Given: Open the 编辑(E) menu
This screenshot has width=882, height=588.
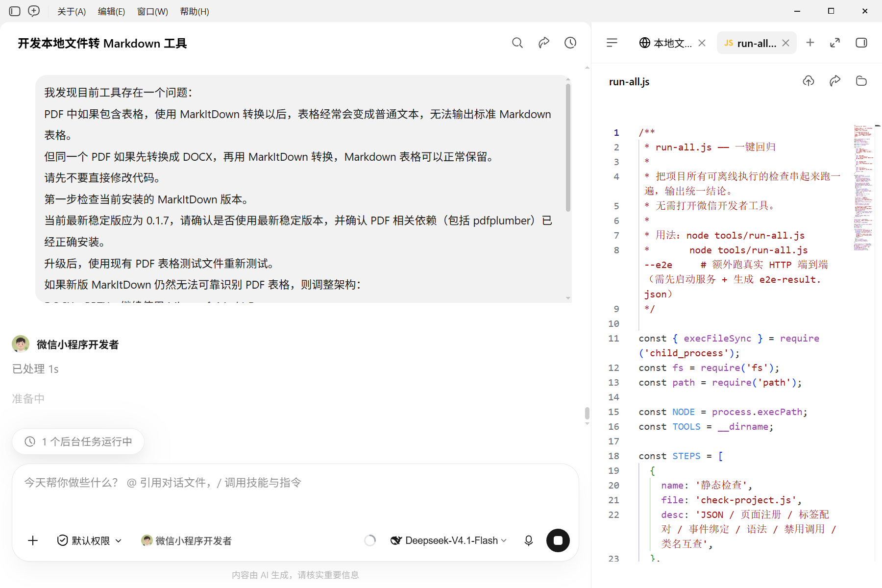Looking at the screenshot, I should [111, 11].
